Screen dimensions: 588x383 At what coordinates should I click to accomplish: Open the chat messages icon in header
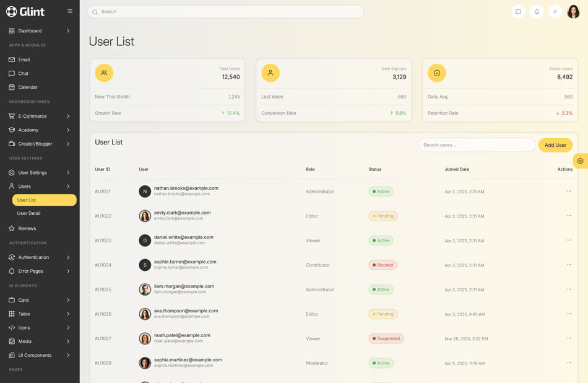click(x=518, y=12)
